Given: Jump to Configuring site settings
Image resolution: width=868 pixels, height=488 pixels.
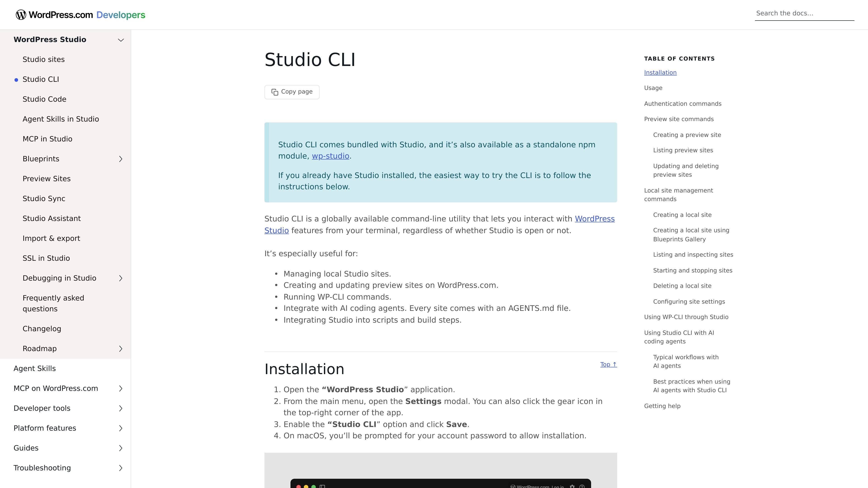Looking at the screenshot, I should (x=689, y=302).
